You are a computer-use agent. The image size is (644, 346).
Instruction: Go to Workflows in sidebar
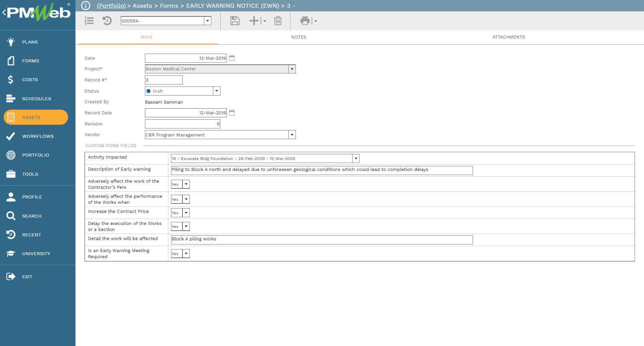click(x=38, y=136)
